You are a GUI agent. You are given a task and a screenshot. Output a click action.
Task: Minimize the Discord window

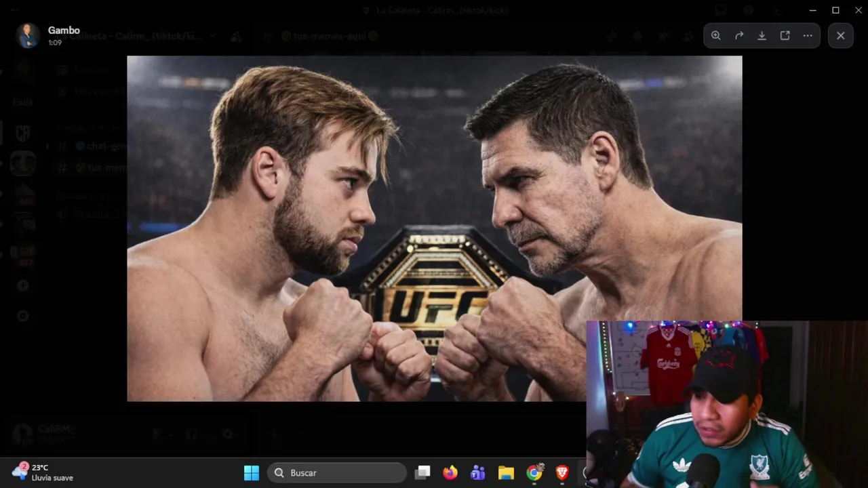click(x=812, y=10)
